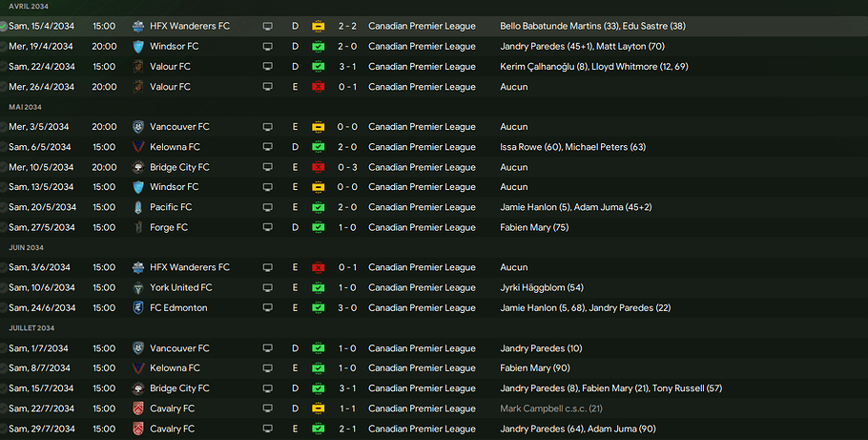Toggle the selection circle beside Mer, 19/4/2034

coord(4,46)
